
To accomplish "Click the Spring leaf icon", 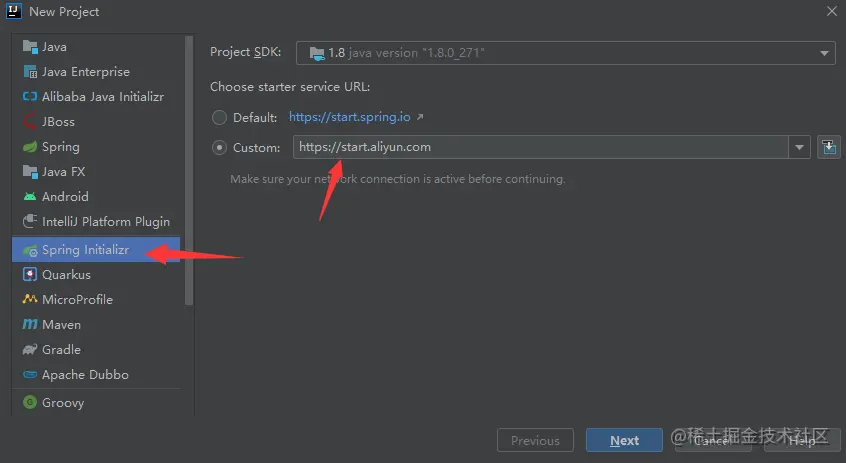I will pyautogui.click(x=30, y=147).
